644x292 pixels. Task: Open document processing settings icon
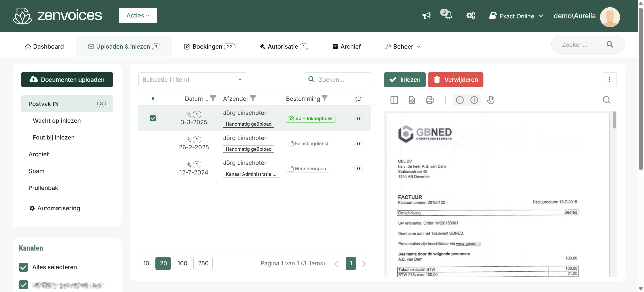tap(412, 100)
